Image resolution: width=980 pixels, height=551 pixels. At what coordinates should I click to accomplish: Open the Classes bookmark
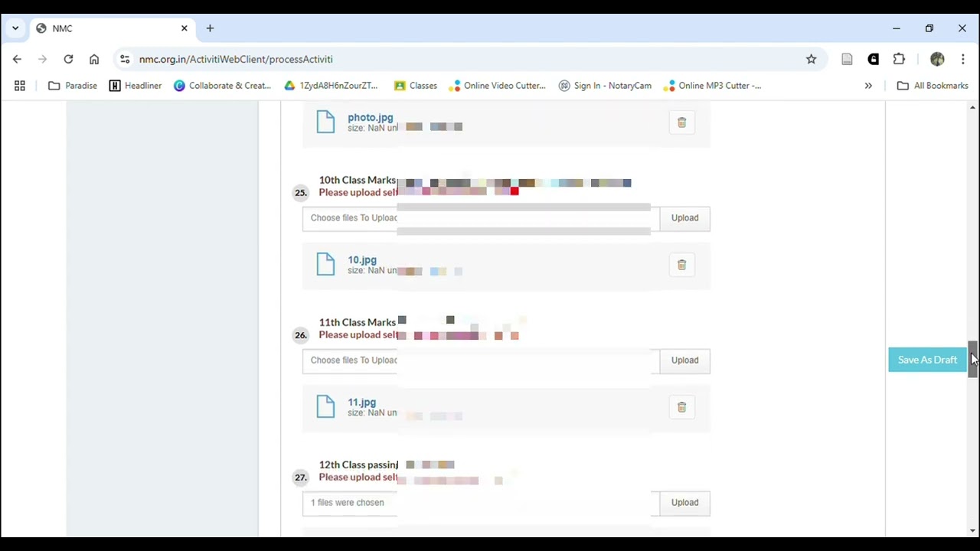tap(416, 86)
